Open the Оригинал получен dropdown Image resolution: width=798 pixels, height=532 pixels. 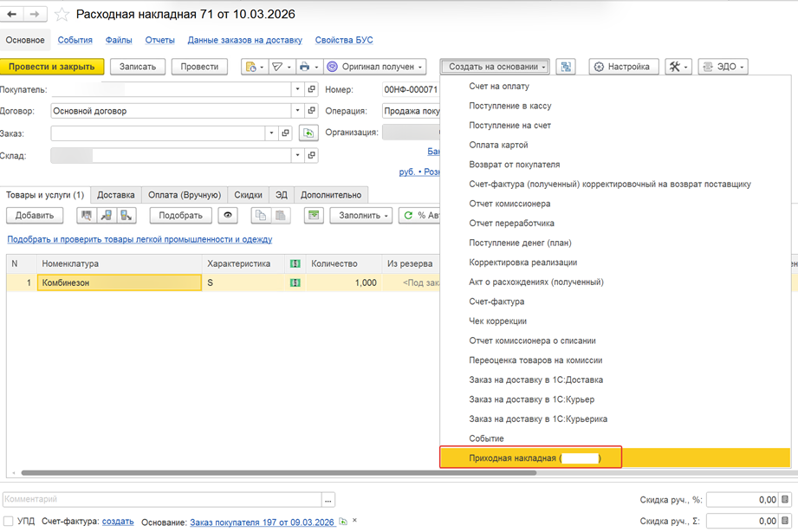pyautogui.click(x=375, y=67)
